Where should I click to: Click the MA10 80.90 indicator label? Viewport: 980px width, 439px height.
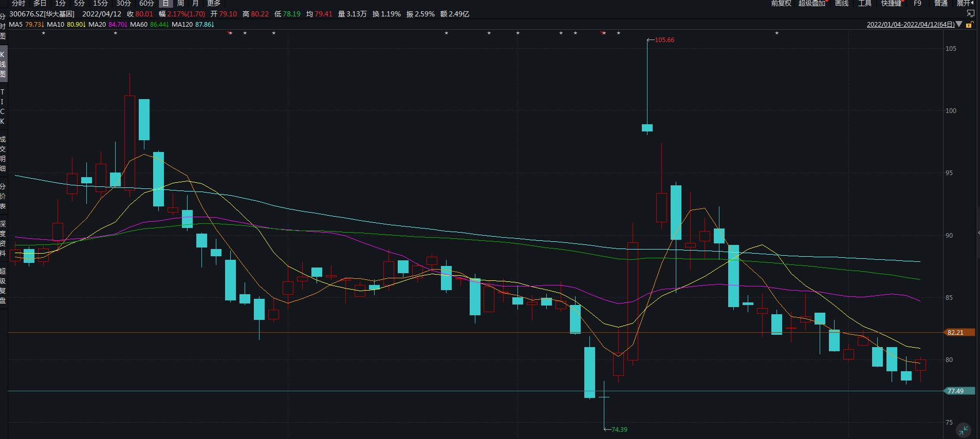tap(66, 24)
